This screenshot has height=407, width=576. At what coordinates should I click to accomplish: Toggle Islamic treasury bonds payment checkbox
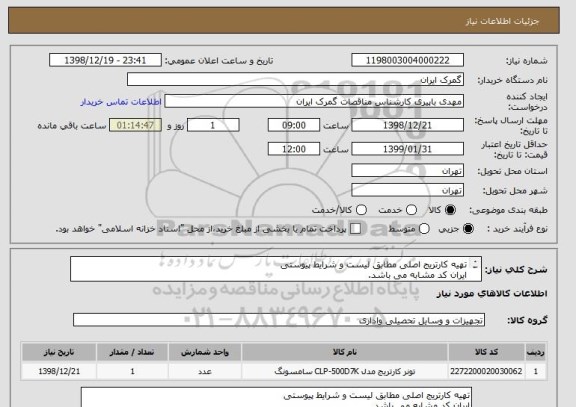pos(355,228)
